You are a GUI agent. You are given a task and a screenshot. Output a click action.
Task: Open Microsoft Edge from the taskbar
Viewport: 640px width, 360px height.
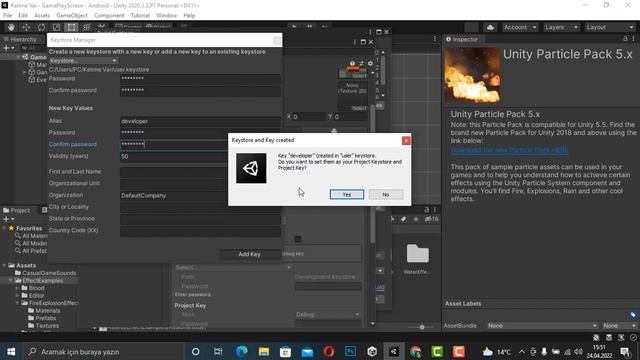241,351
